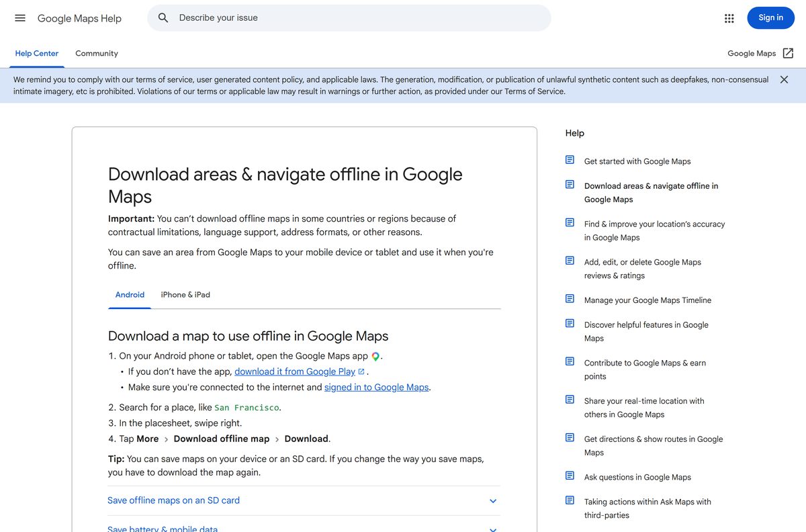Click the Download a map to use offline heading
Image resolution: width=806 pixels, height=532 pixels.
pyautogui.click(x=249, y=336)
